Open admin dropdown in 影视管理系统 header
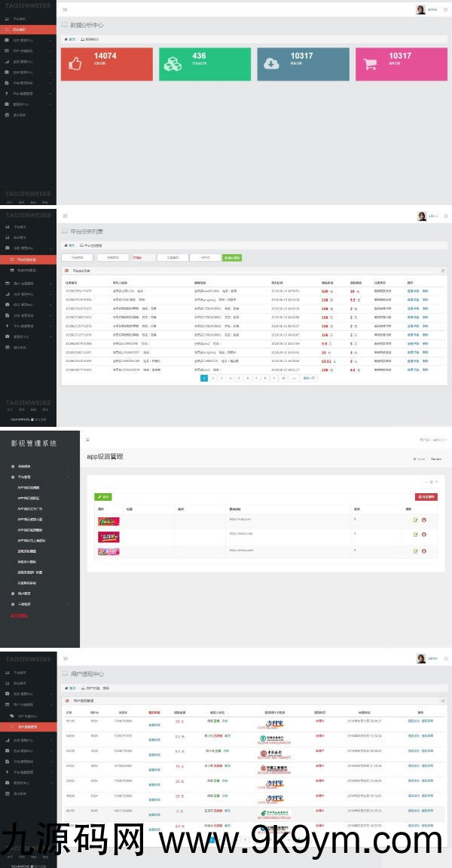 pos(434,439)
